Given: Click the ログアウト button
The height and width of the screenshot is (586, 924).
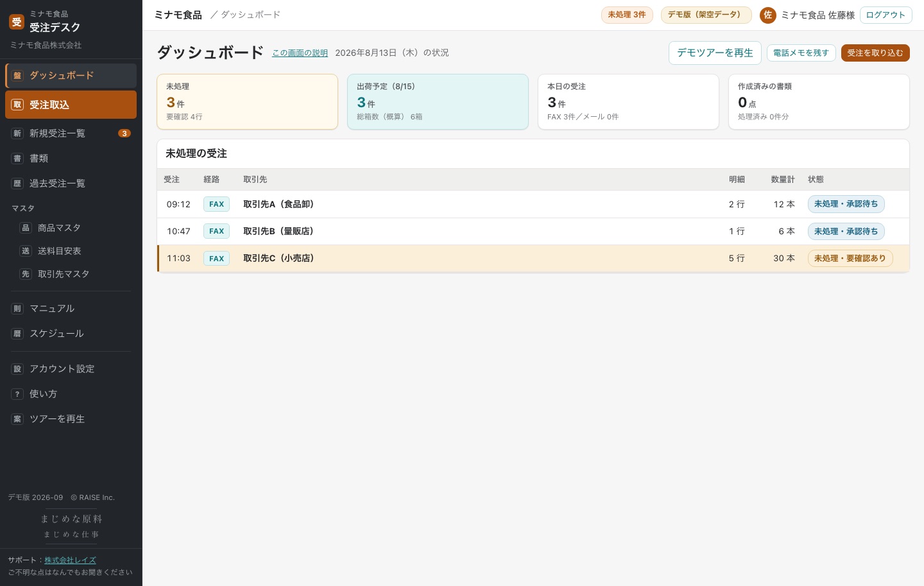Looking at the screenshot, I should (886, 15).
